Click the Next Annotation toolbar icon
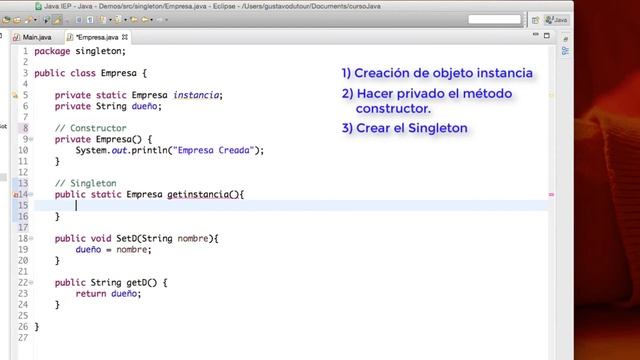The height and width of the screenshot is (360, 640). (102, 20)
